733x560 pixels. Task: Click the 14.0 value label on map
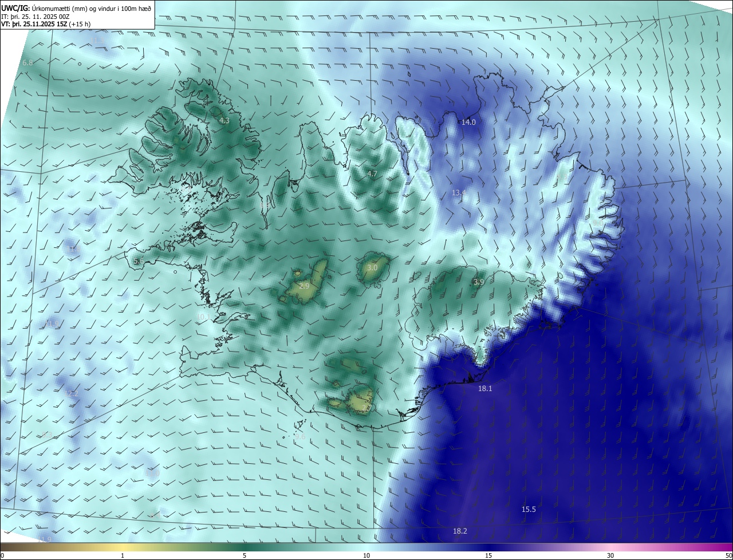click(x=469, y=122)
